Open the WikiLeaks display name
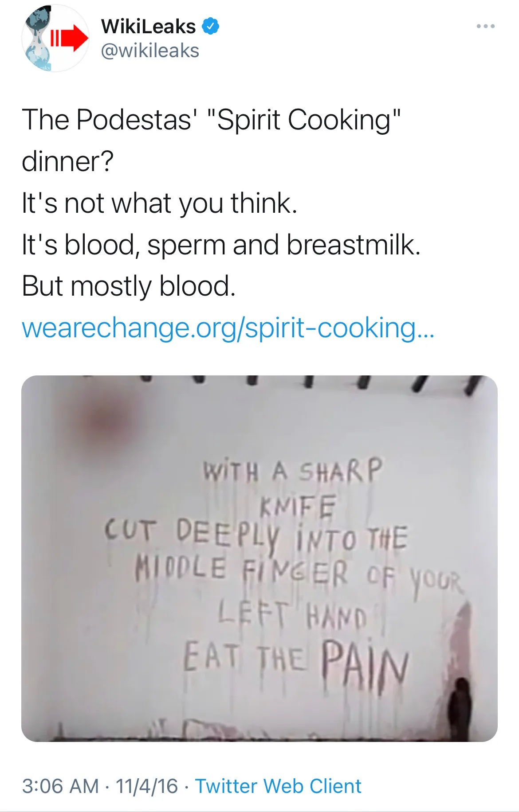This screenshot has height=812, width=519. (148, 27)
